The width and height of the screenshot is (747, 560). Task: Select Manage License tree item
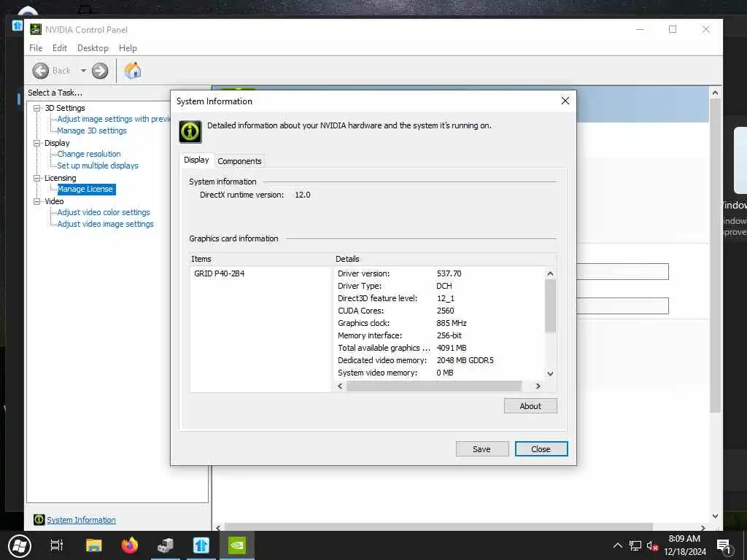pyautogui.click(x=85, y=189)
